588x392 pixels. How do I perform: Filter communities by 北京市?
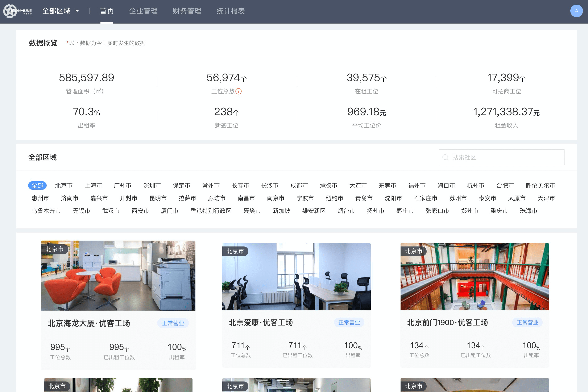tap(64, 185)
